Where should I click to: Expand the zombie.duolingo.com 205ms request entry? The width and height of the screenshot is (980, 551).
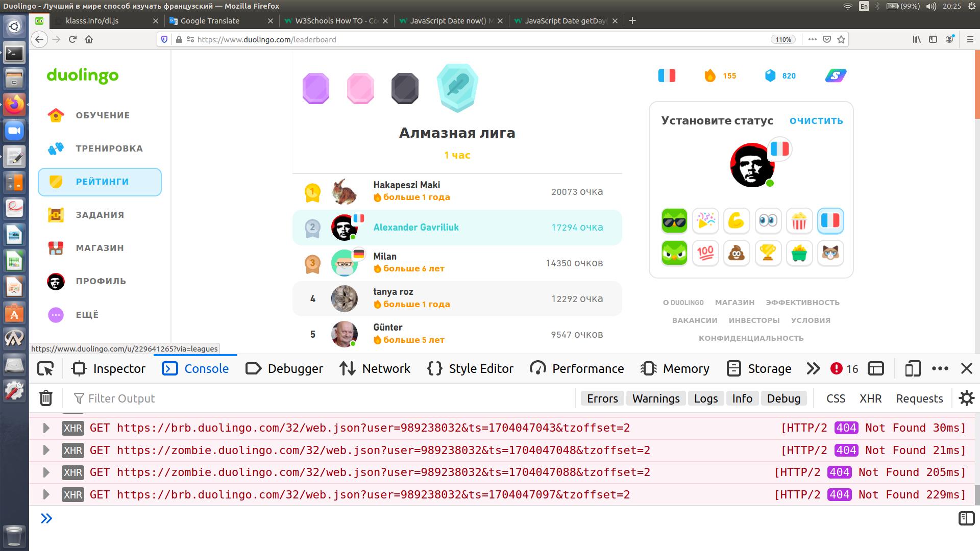tap(46, 472)
